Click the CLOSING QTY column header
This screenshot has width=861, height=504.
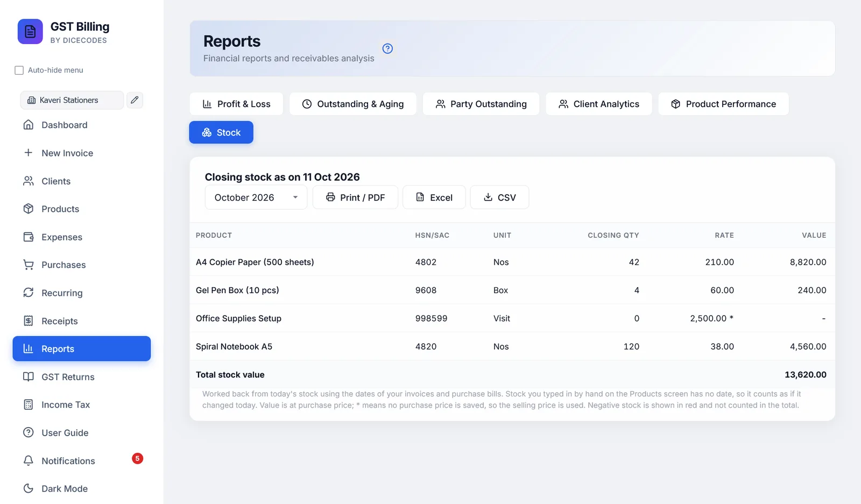[613, 235]
